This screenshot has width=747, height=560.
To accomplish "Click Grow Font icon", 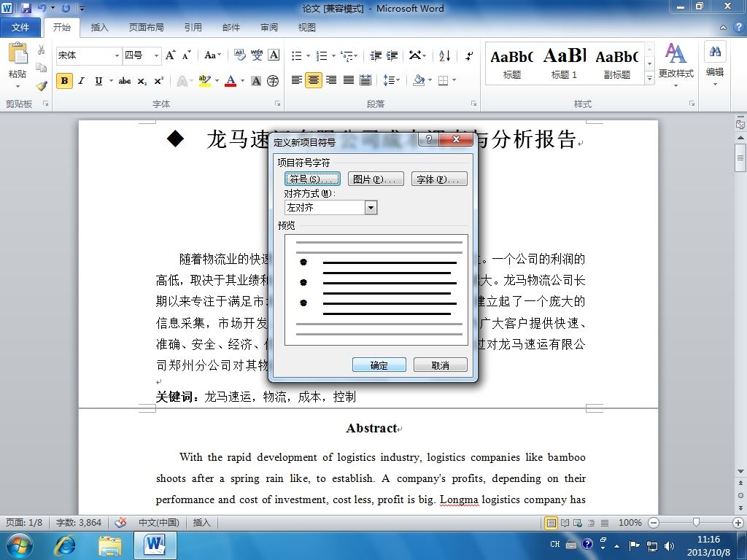I will tap(171, 55).
